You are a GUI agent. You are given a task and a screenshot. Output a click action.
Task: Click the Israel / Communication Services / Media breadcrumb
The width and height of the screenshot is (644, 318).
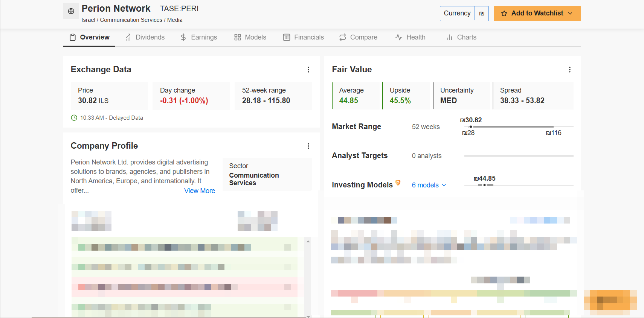click(x=132, y=20)
